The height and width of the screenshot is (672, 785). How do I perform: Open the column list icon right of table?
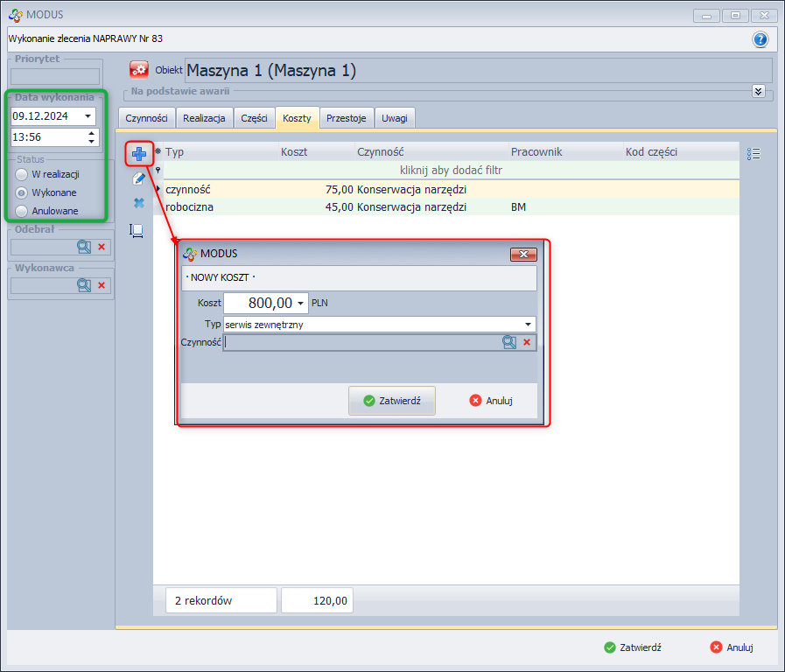[x=753, y=154]
